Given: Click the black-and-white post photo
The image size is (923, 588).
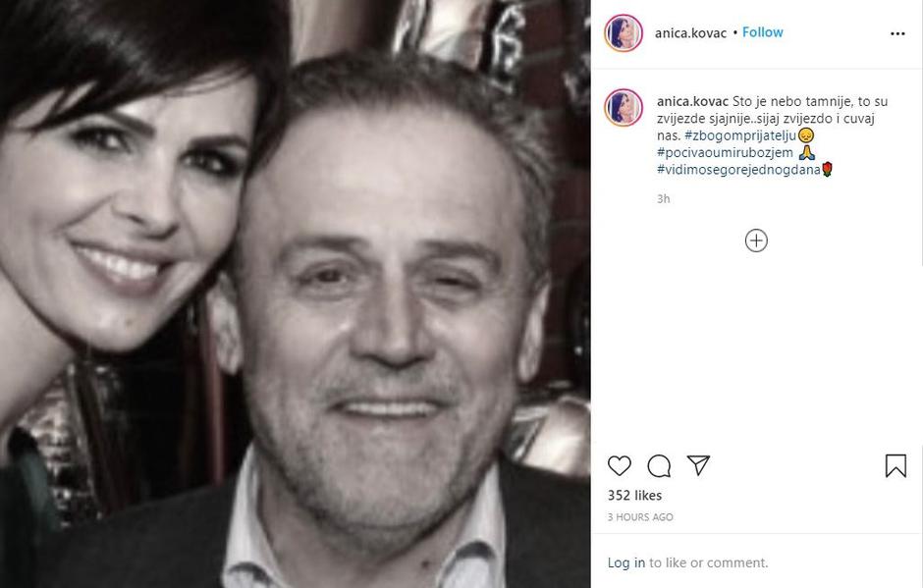Looking at the screenshot, I should pos(295,294).
